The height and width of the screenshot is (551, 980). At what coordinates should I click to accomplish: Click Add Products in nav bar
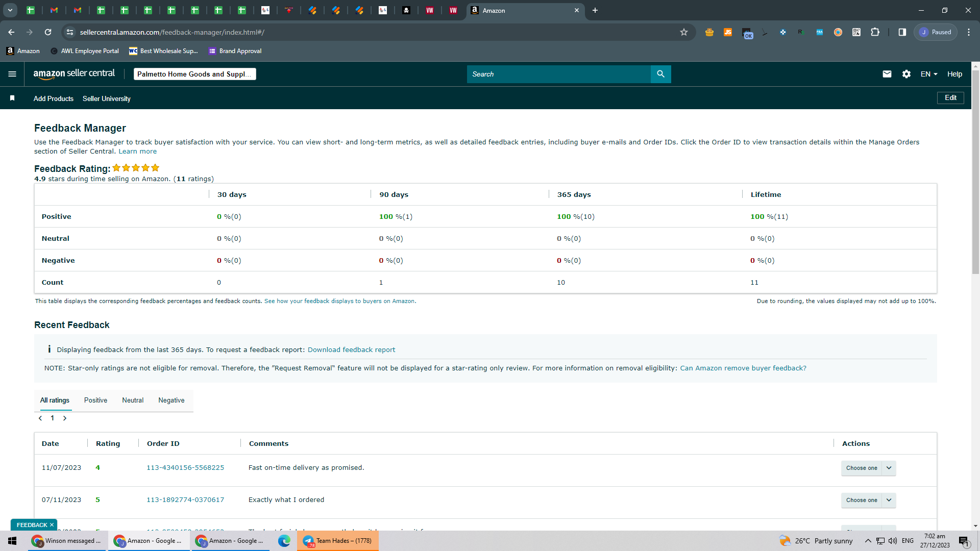pyautogui.click(x=54, y=98)
